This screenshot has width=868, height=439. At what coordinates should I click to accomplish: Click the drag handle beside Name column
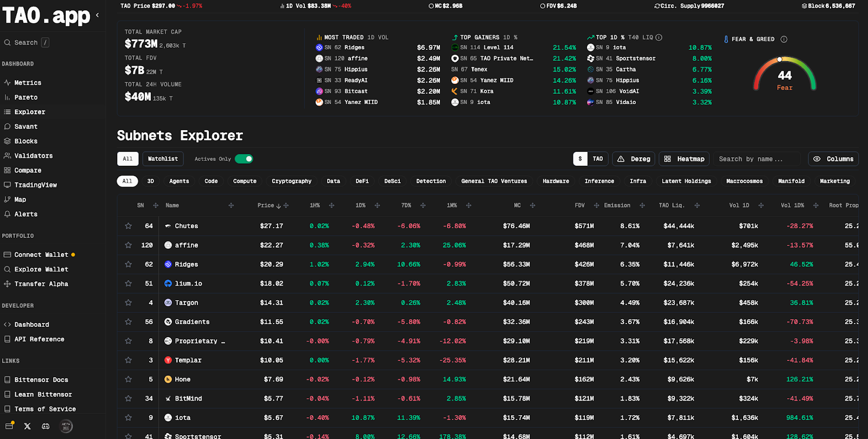click(x=231, y=205)
